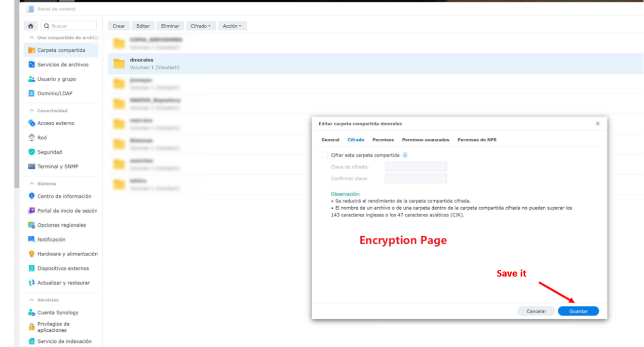Click the Cancelar button
This screenshot has height=347, width=644.
[536, 312]
